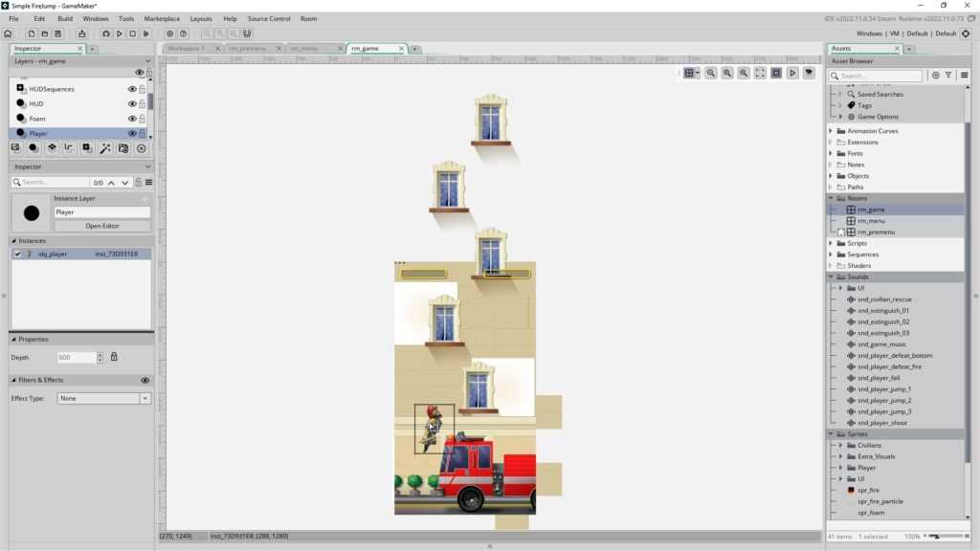Run the game with the play icon

(119, 33)
